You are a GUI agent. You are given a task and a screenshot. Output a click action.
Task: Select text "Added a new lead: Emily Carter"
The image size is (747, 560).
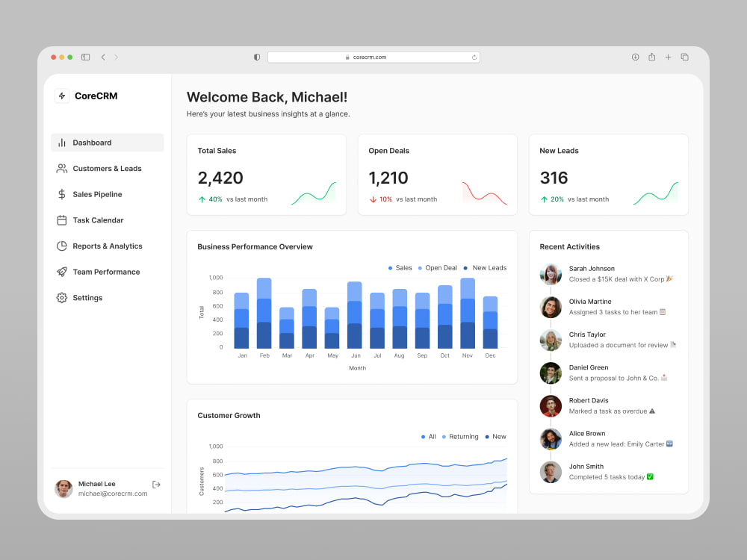point(616,444)
